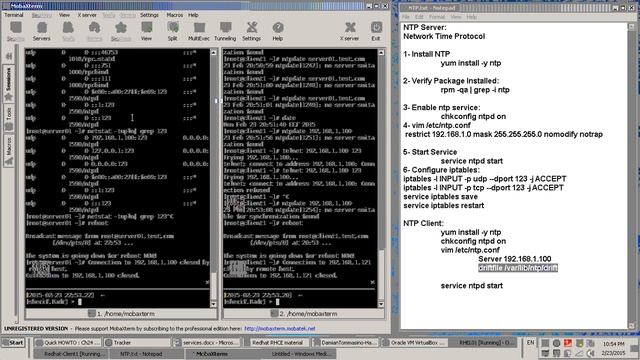Close the right terminal pane with its X

pyautogui.click(x=372, y=282)
